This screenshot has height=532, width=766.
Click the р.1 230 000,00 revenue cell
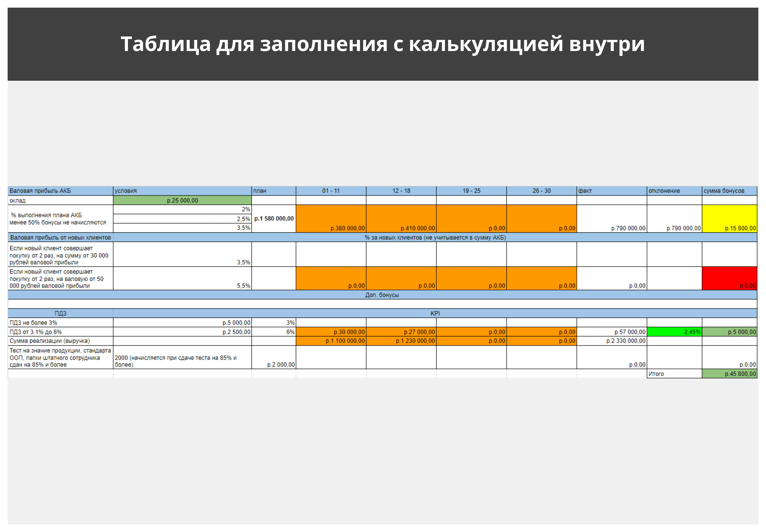(401, 341)
